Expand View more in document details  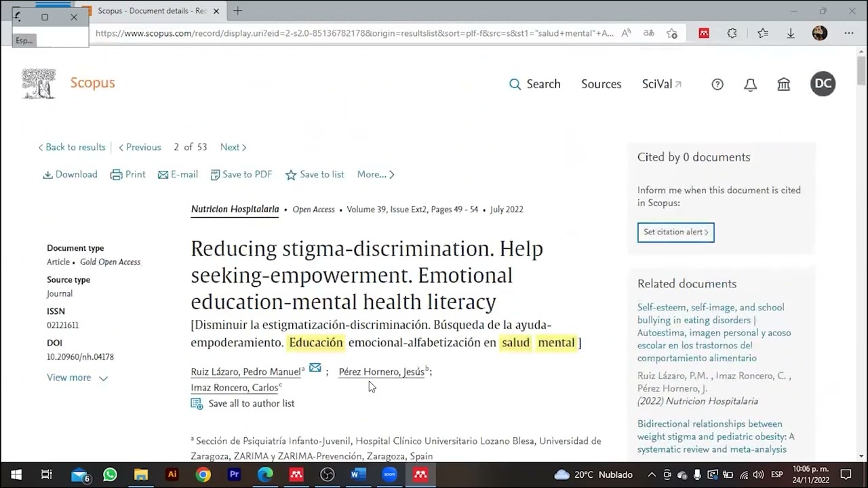tap(77, 378)
